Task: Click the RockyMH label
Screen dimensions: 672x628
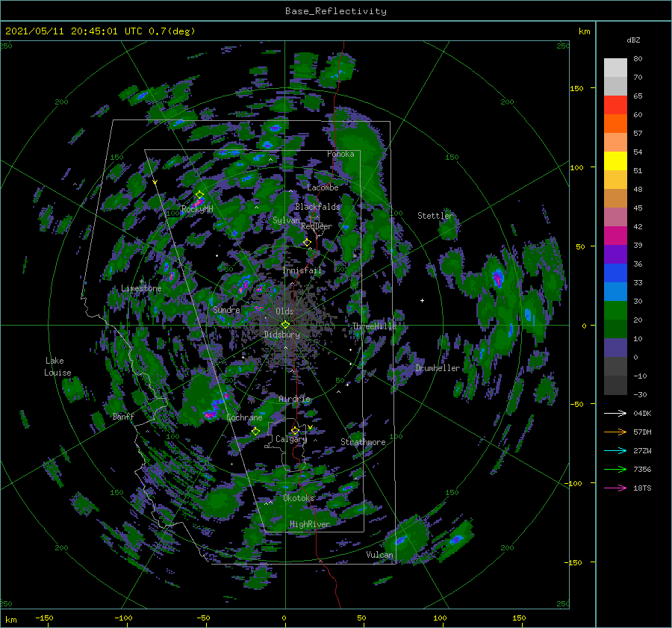Action: click(197, 209)
